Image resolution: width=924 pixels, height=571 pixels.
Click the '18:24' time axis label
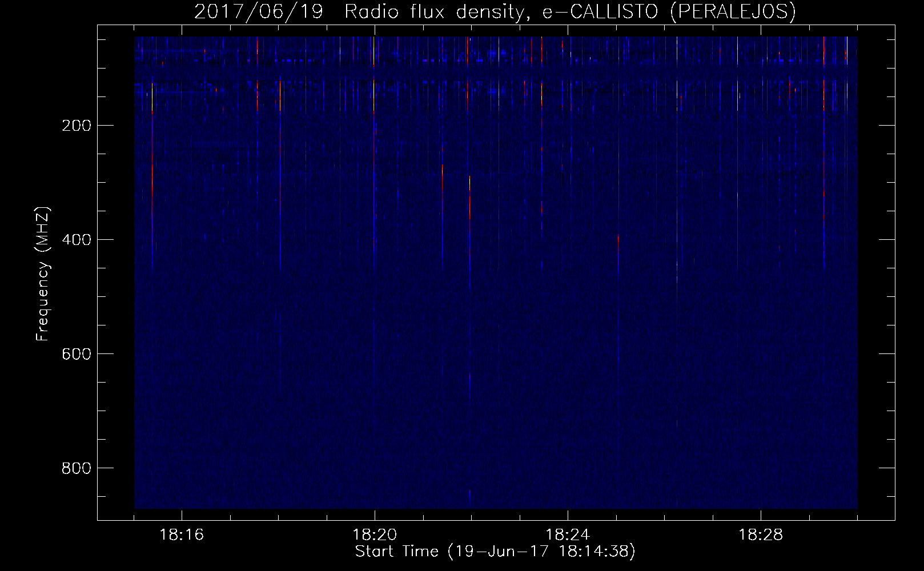pos(568,535)
